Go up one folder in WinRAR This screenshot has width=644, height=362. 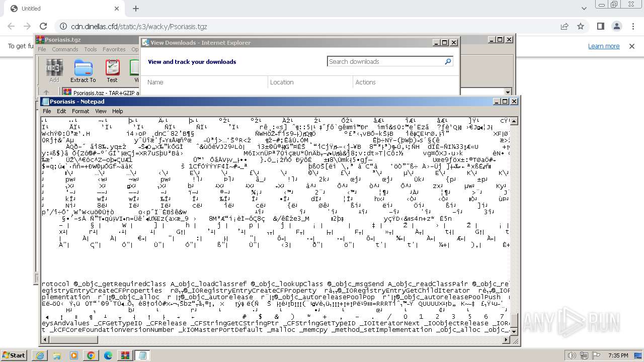[46, 93]
